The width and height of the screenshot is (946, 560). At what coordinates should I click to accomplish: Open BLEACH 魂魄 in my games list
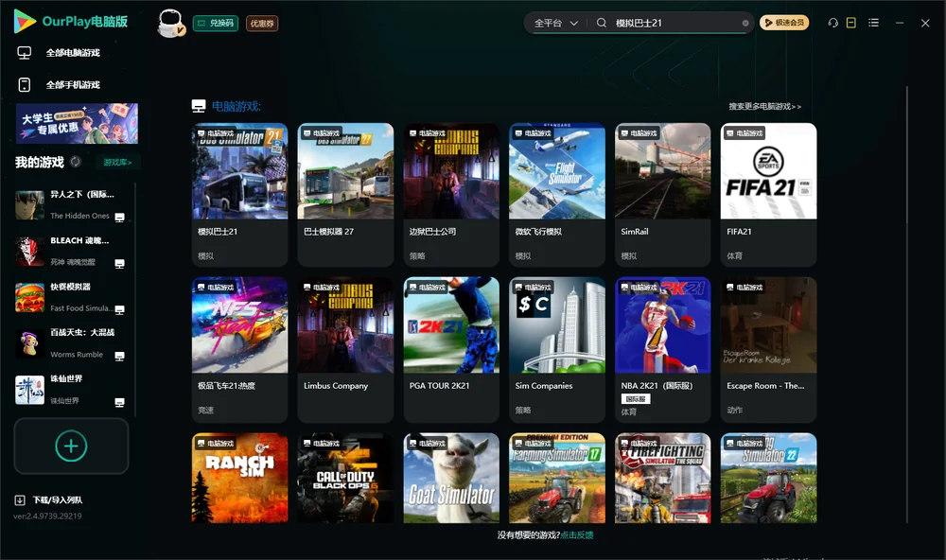point(71,251)
